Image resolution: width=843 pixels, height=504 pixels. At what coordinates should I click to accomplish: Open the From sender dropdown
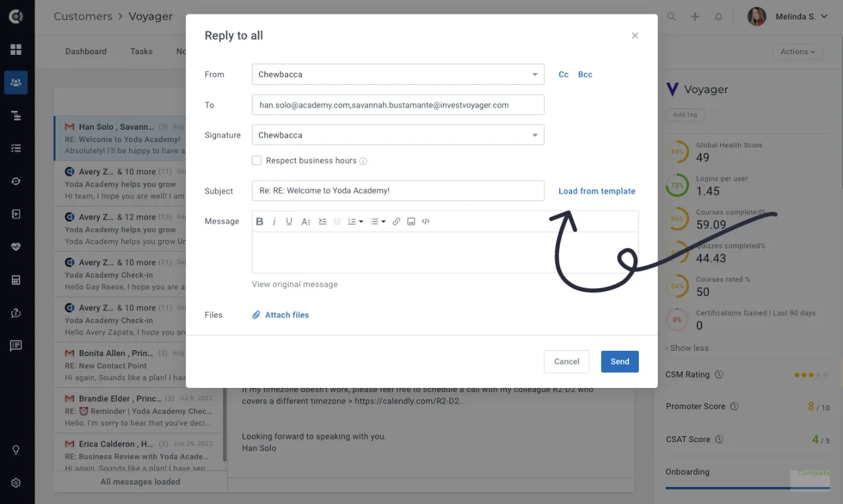398,74
